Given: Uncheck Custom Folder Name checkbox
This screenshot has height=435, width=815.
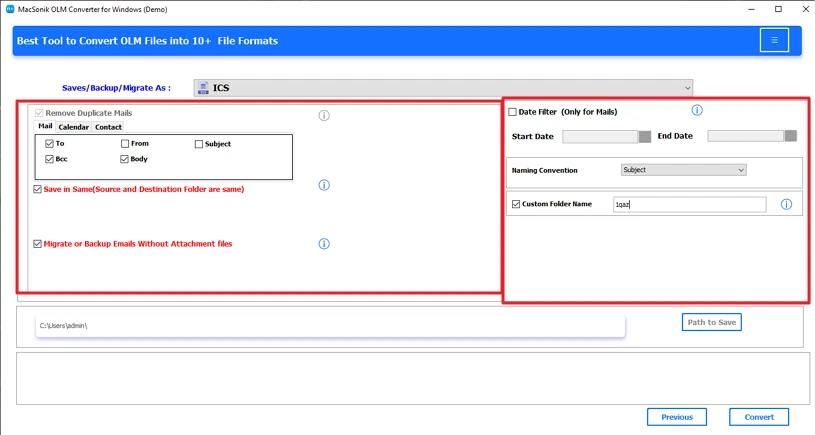Looking at the screenshot, I should tap(516, 204).
